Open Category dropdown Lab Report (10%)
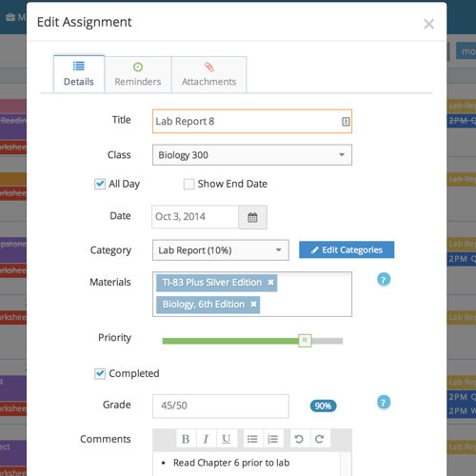This screenshot has height=476, width=476. 221,250
